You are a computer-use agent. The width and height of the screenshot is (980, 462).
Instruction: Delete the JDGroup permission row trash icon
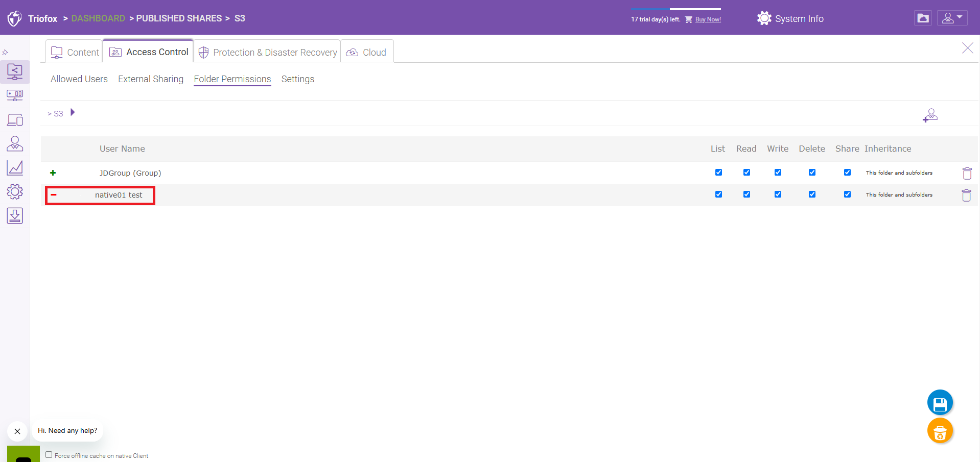[967, 173]
